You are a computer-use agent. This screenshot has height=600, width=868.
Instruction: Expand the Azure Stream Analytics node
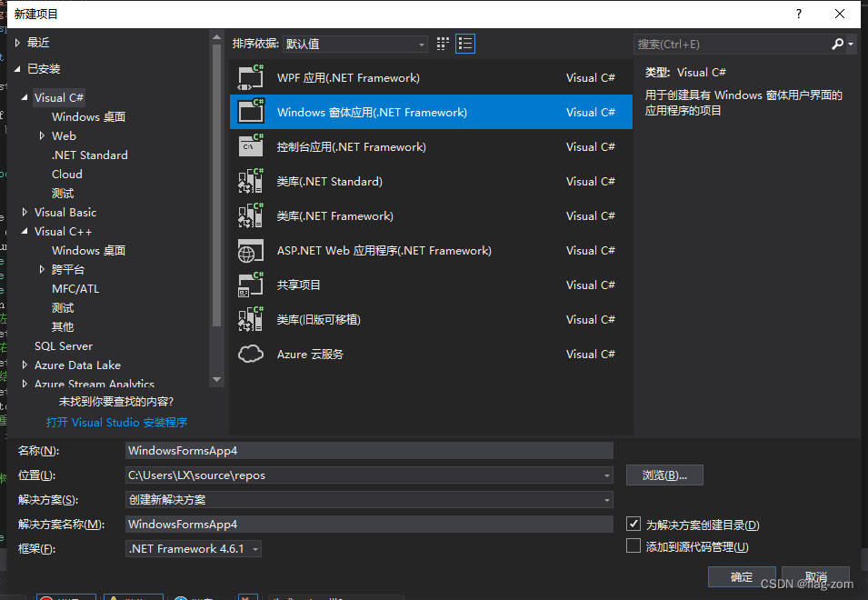pos(25,384)
